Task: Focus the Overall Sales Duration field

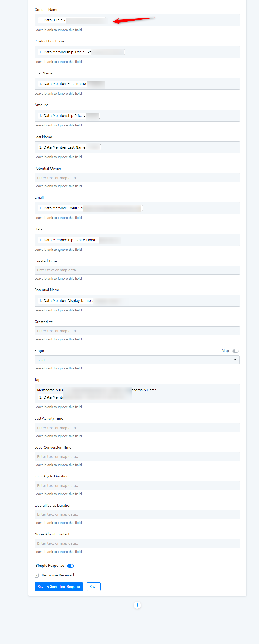Action: 137,514
